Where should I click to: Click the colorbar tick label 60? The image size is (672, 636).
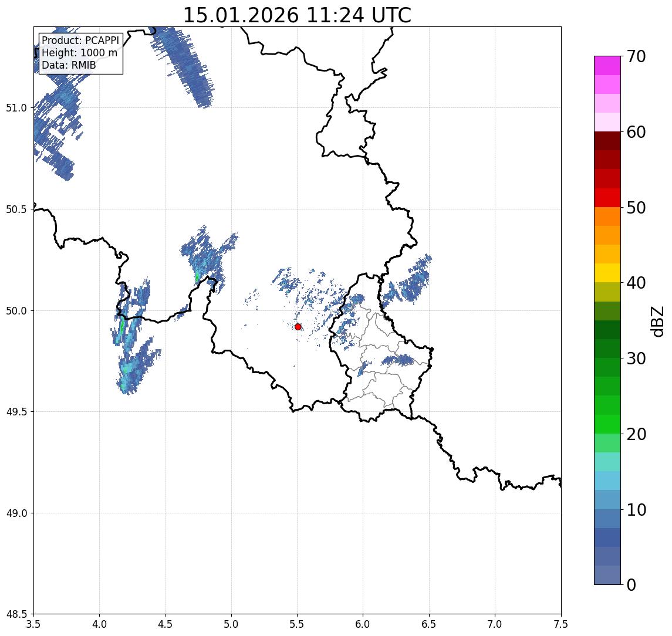coord(636,133)
